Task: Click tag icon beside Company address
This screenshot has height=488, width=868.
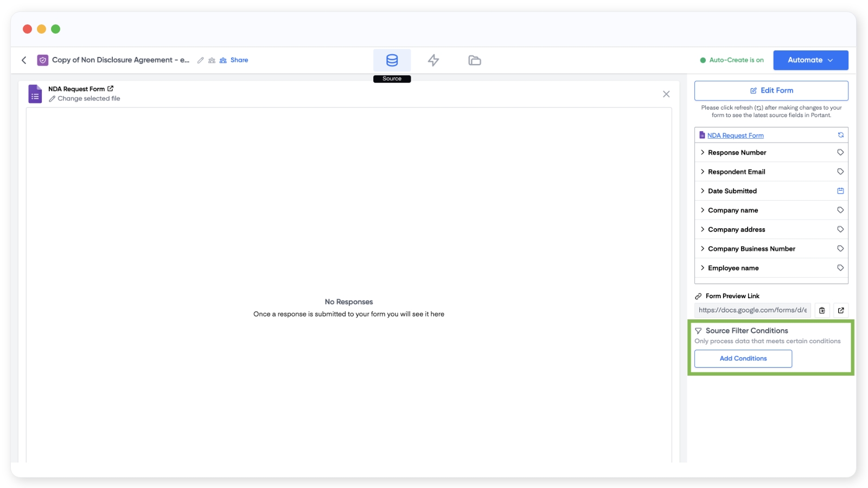Action: point(840,229)
